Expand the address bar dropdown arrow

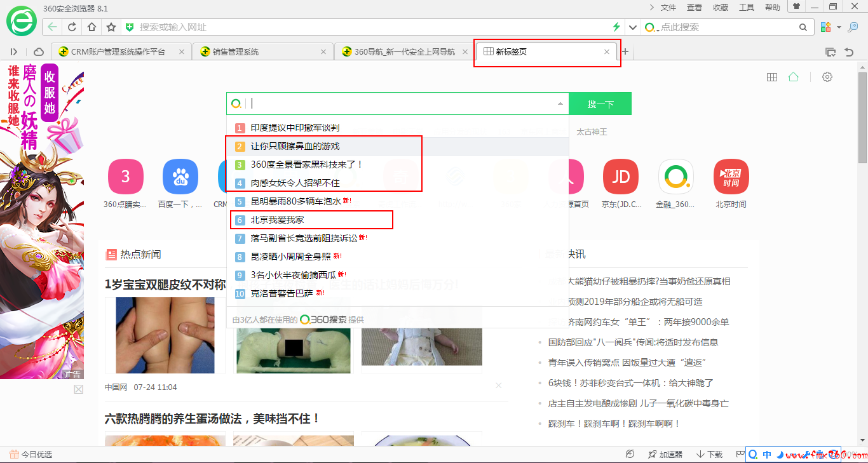point(632,27)
